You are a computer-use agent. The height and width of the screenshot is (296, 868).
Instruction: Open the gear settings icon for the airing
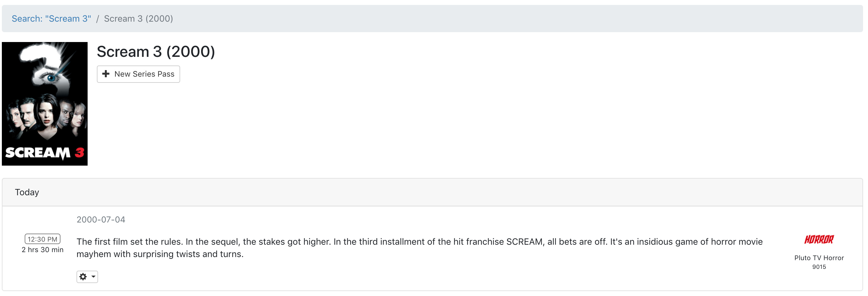(83, 277)
